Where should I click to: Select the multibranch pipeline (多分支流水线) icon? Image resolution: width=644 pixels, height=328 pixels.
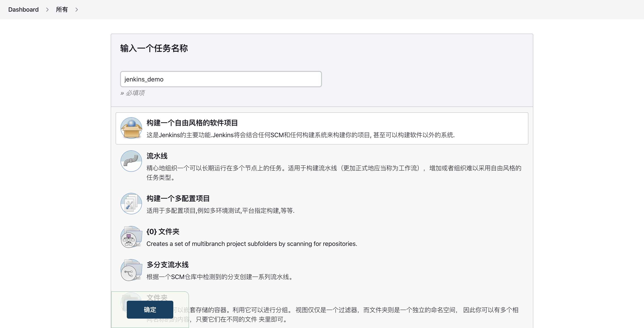131,270
